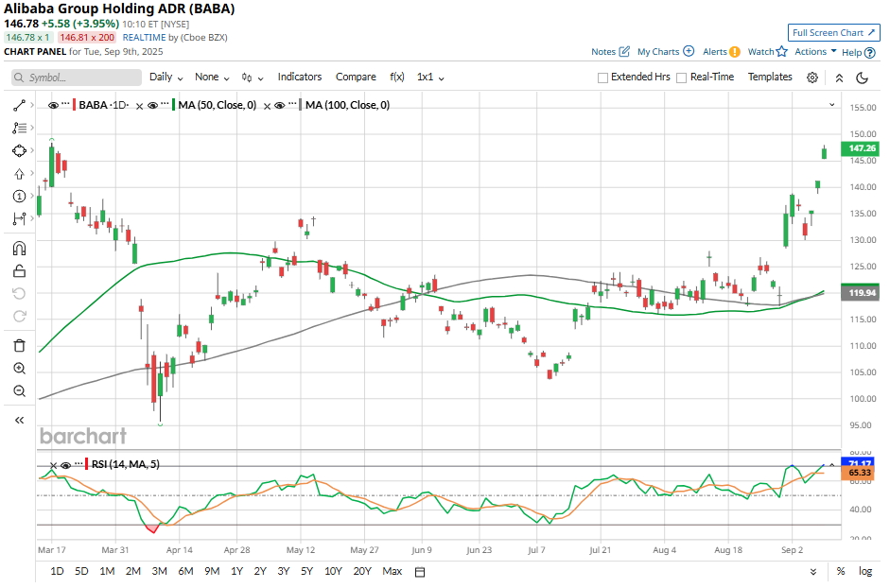Open the Templates menu

pyautogui.click(x=770, y=77)
